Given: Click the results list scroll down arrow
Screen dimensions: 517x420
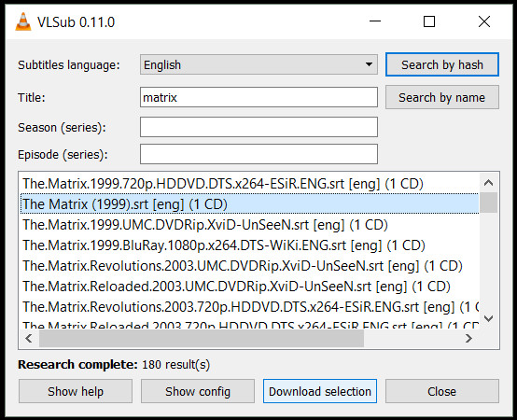Looking at the screenshot, I should [488, 318].
